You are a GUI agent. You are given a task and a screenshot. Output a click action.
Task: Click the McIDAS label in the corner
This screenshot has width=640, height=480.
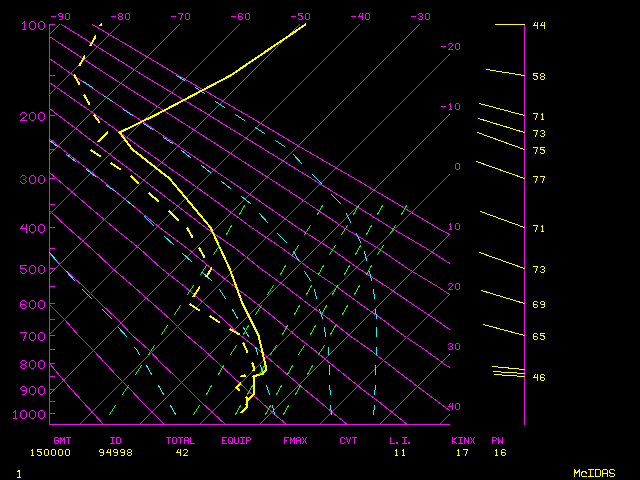pos(594,472)
